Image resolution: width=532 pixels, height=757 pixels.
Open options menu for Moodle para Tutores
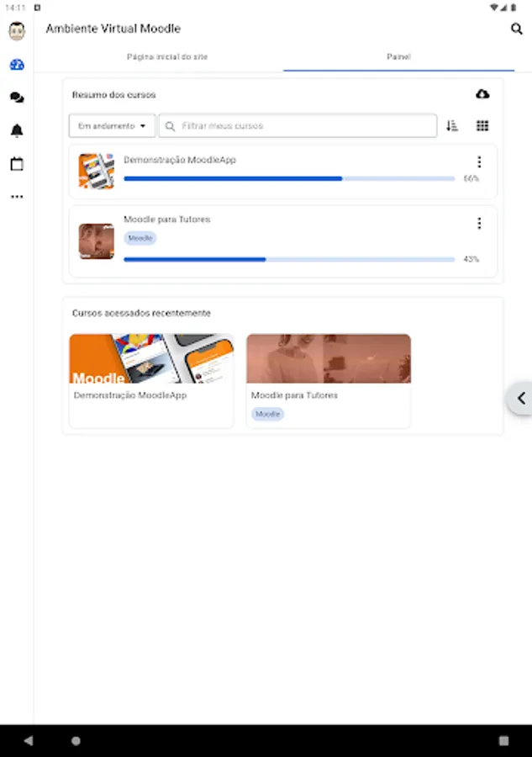pos(479,223)
